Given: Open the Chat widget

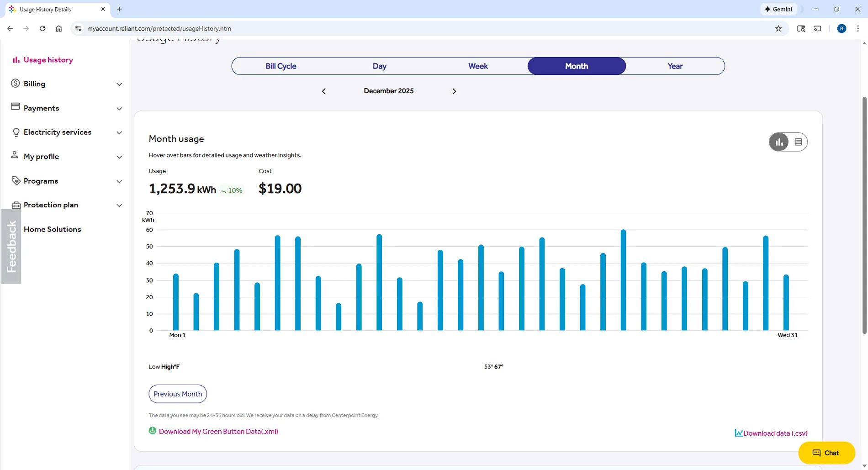Looking at the screenshot, I should coord(826,453).
